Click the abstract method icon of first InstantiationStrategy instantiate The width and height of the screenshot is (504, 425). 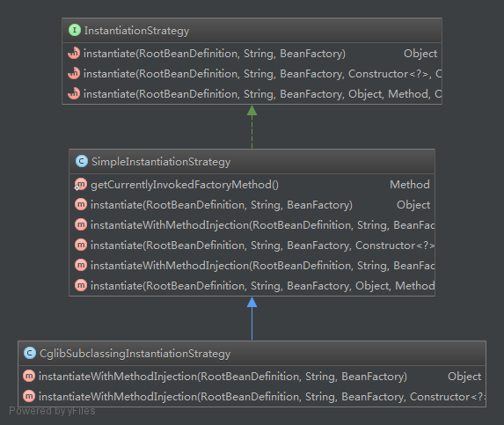(74, 53)
